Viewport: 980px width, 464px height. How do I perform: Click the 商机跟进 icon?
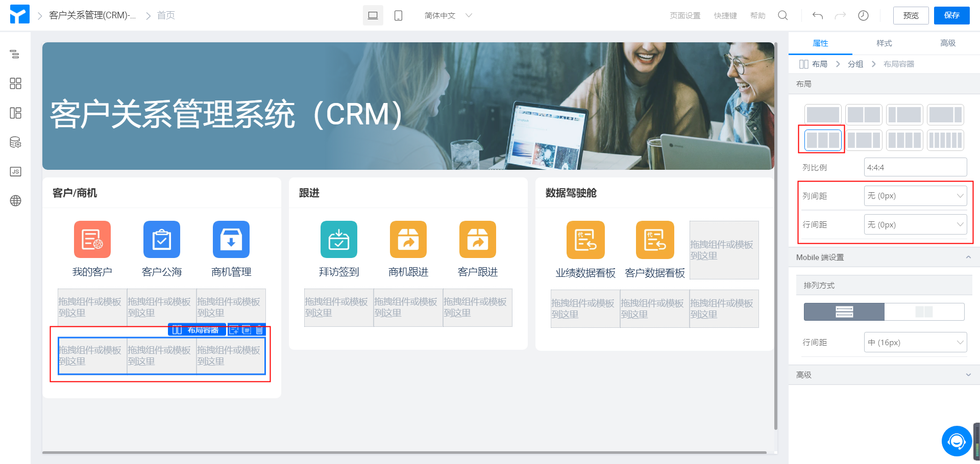coord(408,239)
